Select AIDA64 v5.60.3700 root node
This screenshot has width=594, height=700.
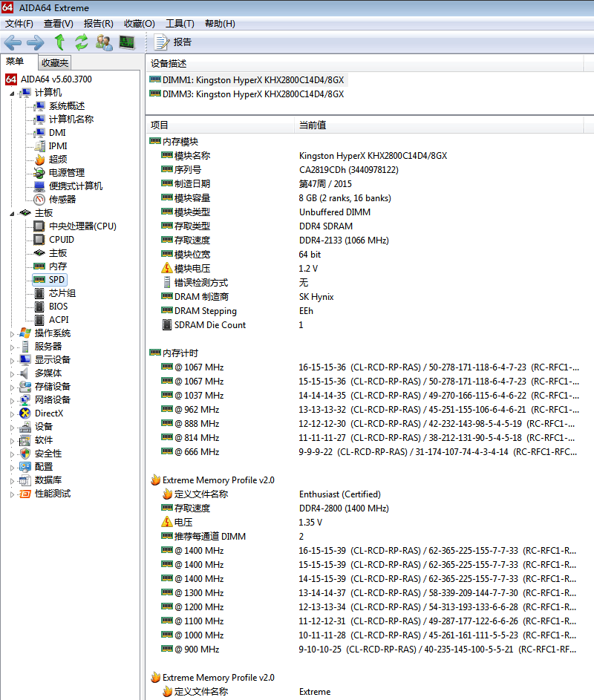click(56, 79)
